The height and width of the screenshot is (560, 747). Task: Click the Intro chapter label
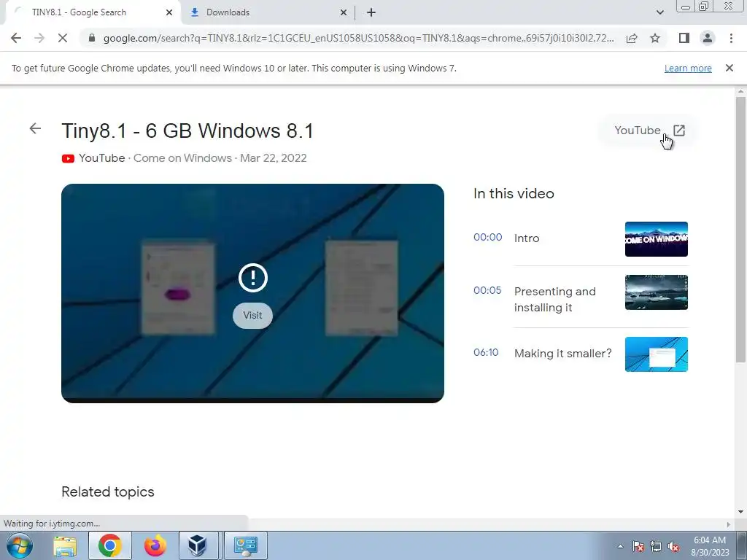tap(527, 238)
